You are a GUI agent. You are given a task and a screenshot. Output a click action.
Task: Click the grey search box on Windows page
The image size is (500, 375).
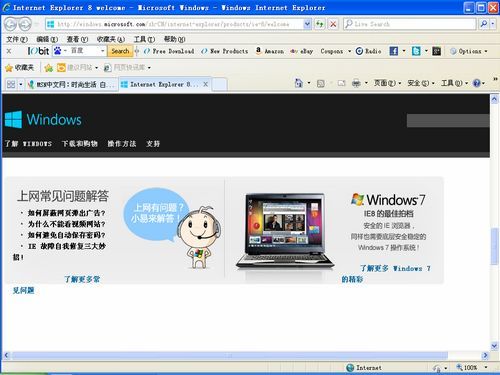pos(448,120)
